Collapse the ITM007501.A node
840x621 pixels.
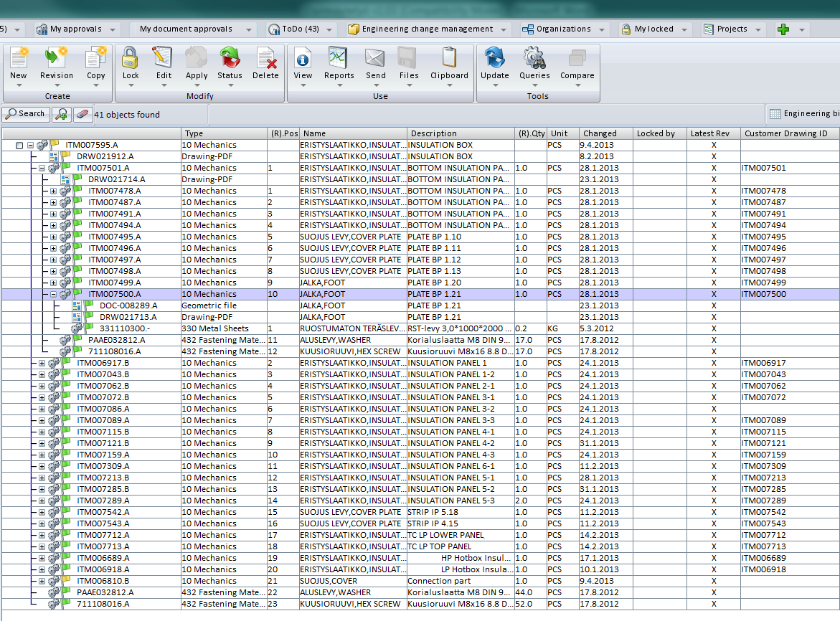42,168
